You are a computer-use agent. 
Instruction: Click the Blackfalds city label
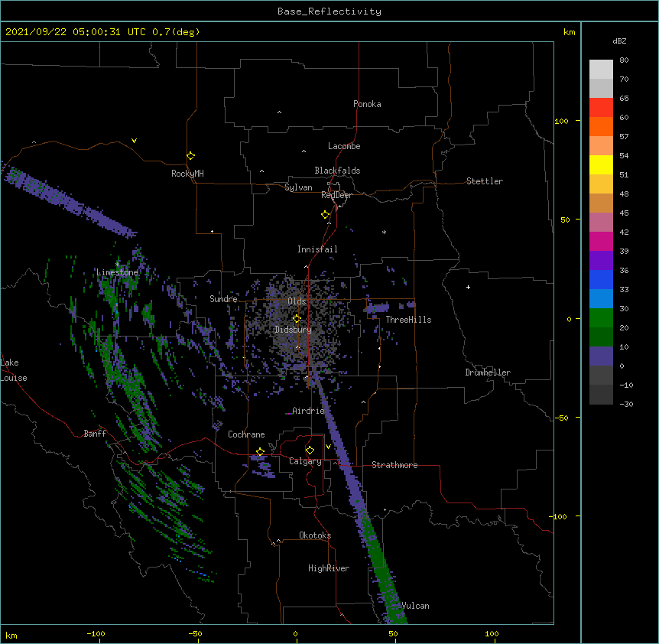tap(337, 171)
